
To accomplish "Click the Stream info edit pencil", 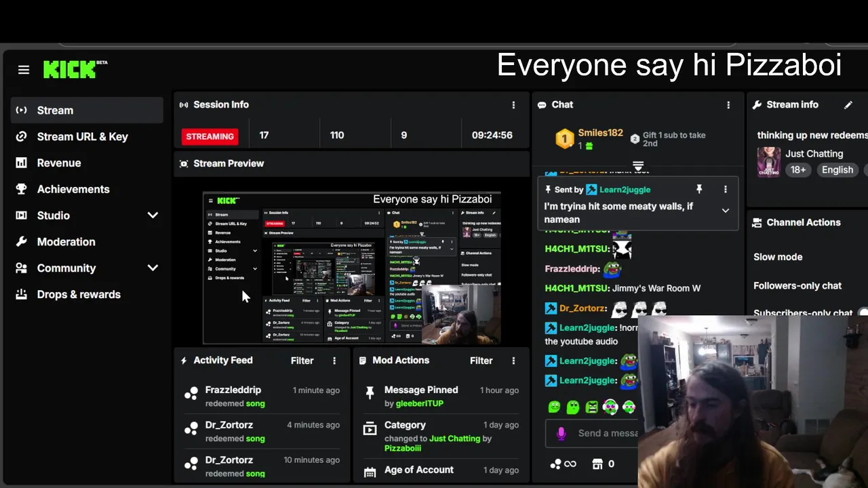I will point(848,105).
